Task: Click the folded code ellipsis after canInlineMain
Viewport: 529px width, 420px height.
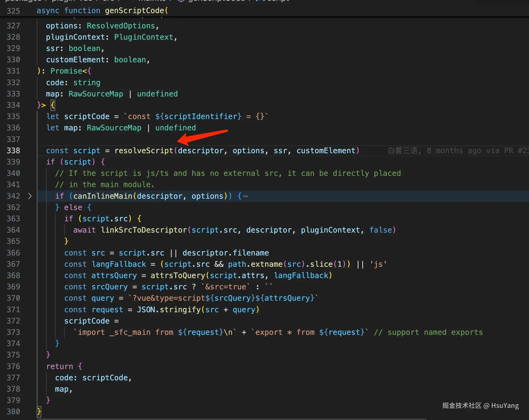Action: click(246, 196)
